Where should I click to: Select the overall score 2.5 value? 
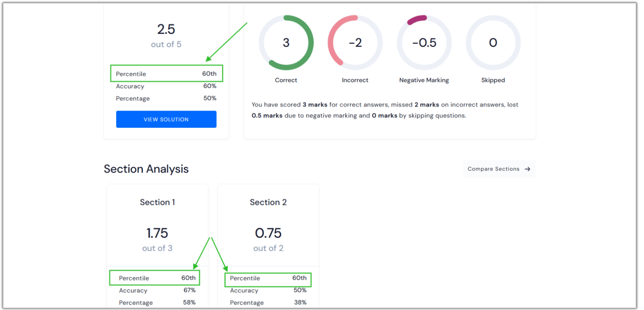coord(166,29)
